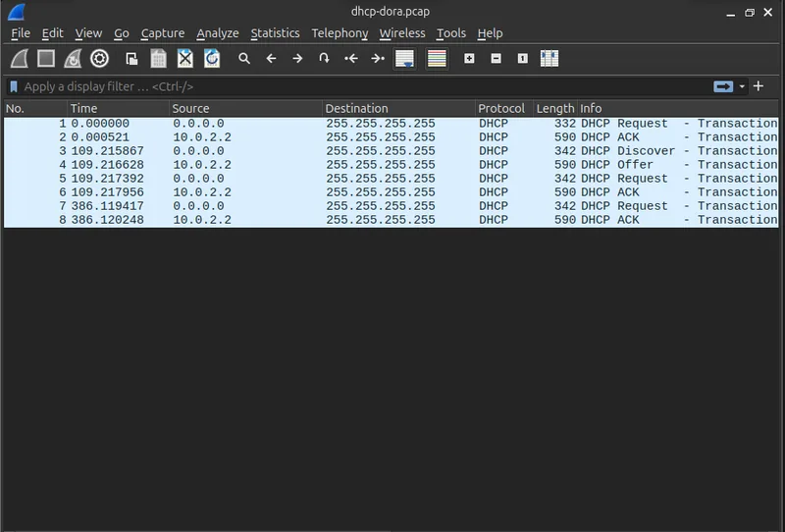Select packet 6 at time 109.217956
This screenshot has height=532, width=785.
[x=391, y=192]
